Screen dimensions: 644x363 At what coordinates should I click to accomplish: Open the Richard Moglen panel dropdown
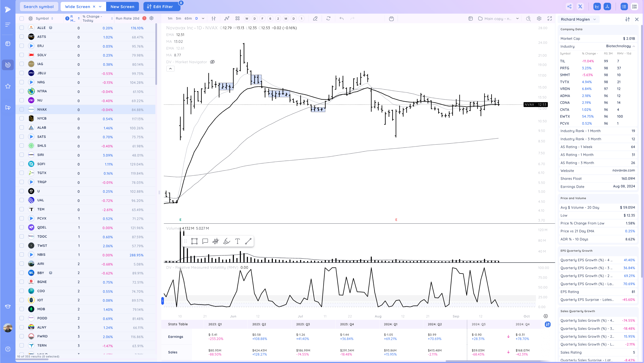click(x=595, y=19)
